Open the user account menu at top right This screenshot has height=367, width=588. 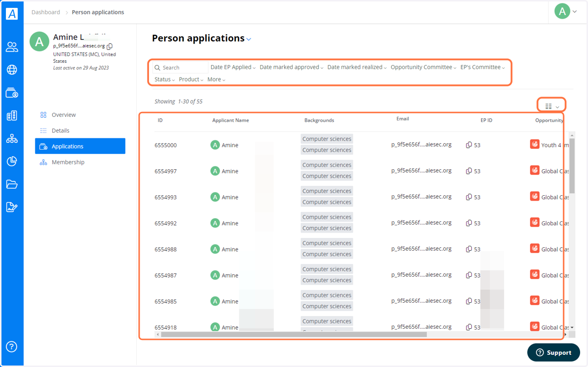[x=565, y=12]
